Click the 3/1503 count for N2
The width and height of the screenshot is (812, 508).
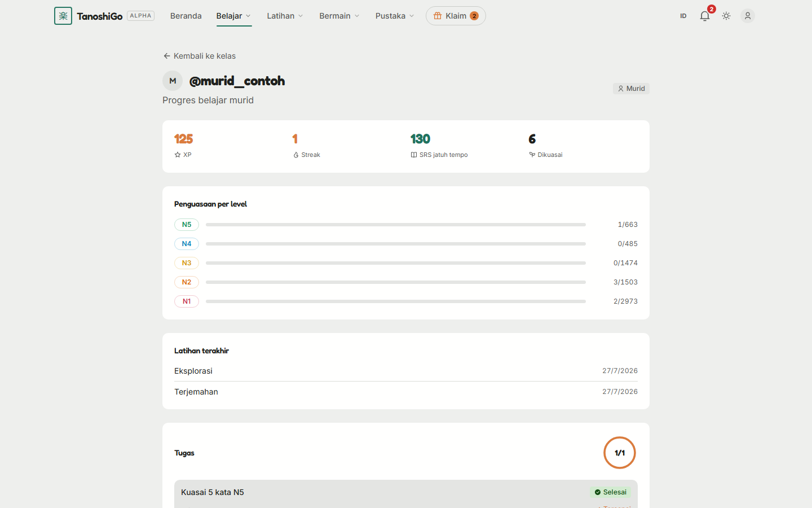tap(625, 282)
